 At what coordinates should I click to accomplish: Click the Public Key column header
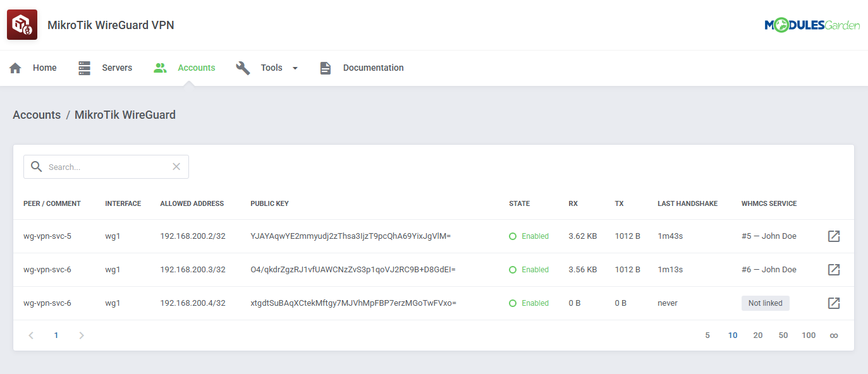click(270, 203)
